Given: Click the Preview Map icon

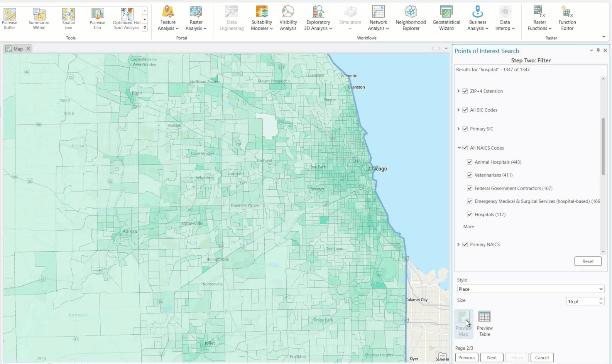Looking at the screenshot, I should click(x=463, y=324).
